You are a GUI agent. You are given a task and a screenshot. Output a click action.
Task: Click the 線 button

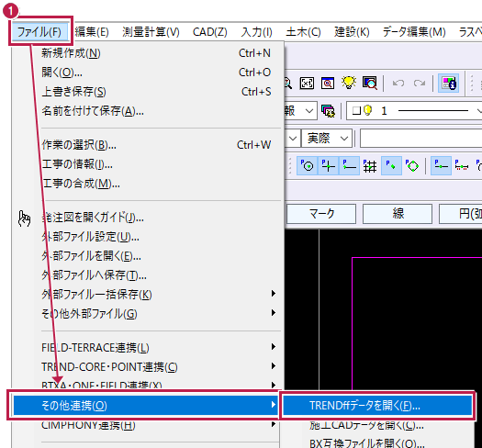[398, 213]
